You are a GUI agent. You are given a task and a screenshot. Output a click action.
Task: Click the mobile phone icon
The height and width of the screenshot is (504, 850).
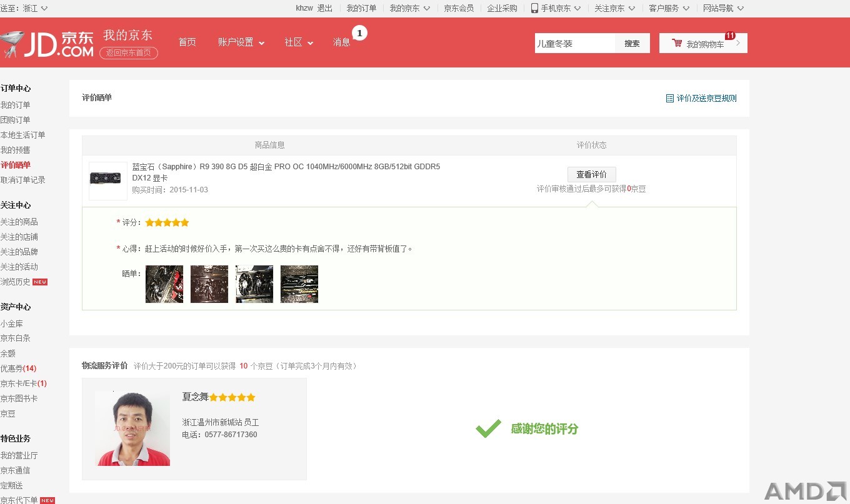click(534, 8)
